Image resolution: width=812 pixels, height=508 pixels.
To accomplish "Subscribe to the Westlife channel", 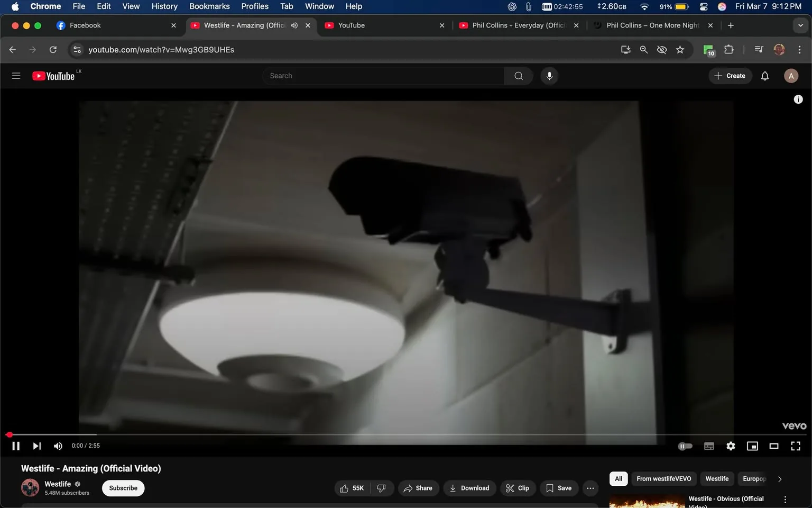I will [x=123, y=488].
